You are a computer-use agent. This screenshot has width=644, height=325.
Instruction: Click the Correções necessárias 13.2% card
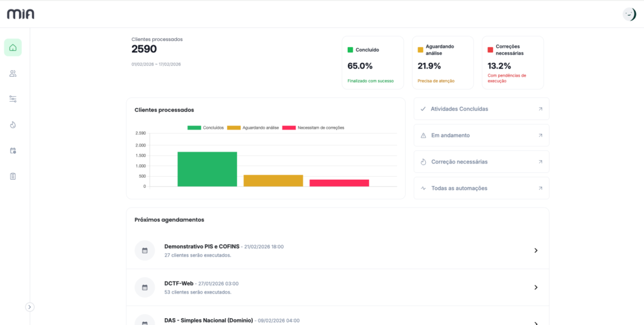[512, 62]
